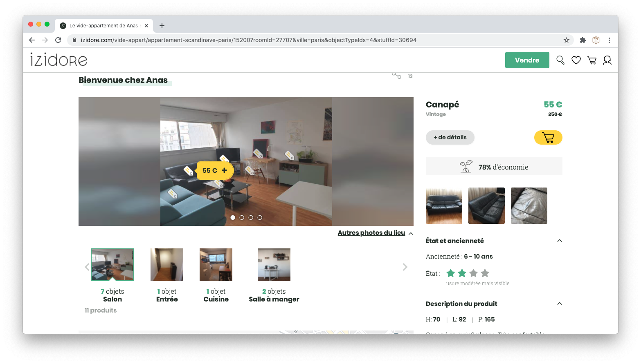Click the share icon near Bienvenue heading
Image resolution: width=641 pixels, height=364 pixels.
coord(396,76)
